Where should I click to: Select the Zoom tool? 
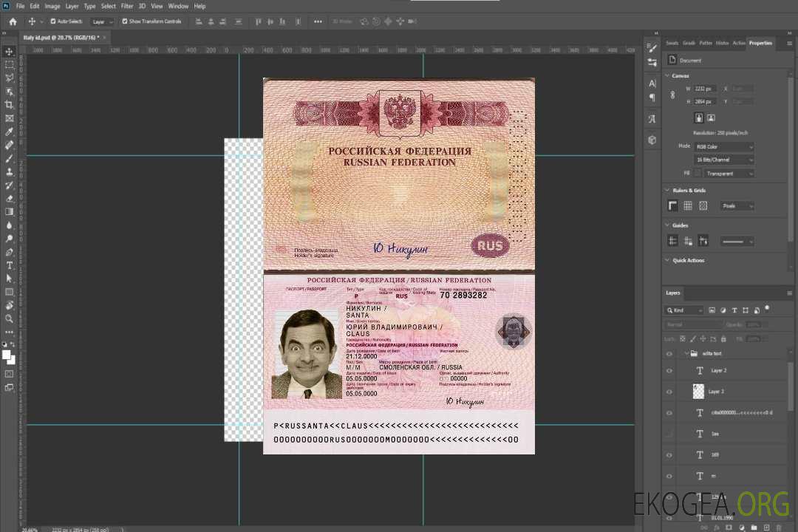pyautogui.click(x=9, y=318)
